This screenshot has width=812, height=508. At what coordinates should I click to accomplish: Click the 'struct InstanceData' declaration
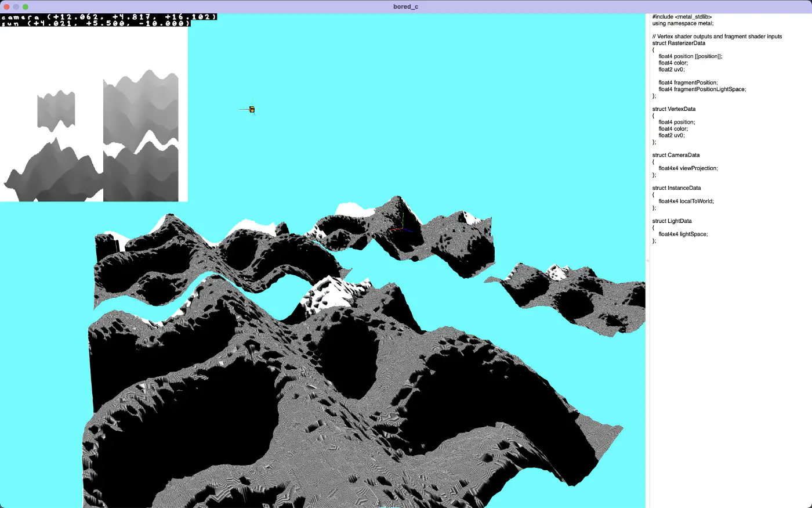click(x=676, y=188)
